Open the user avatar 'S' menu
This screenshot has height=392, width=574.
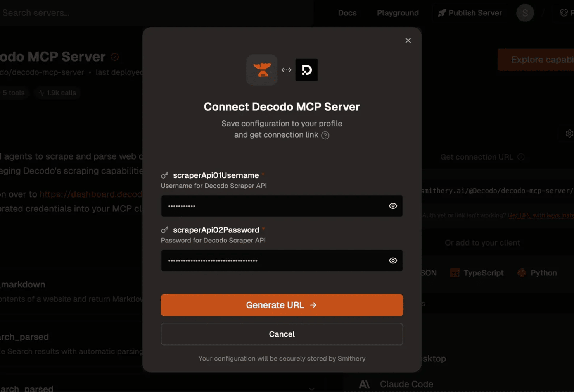(x=525, y=13)
